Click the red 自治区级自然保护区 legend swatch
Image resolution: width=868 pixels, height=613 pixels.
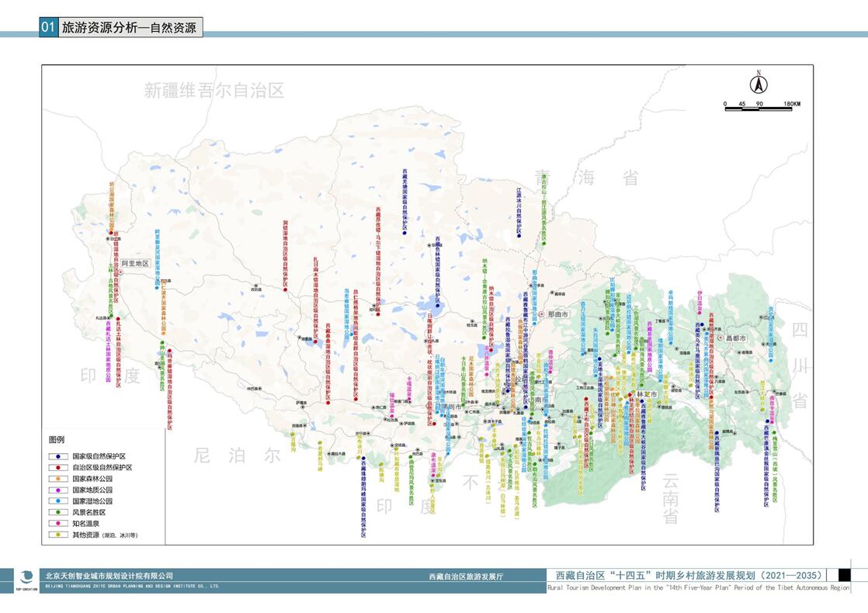[57, 468]
